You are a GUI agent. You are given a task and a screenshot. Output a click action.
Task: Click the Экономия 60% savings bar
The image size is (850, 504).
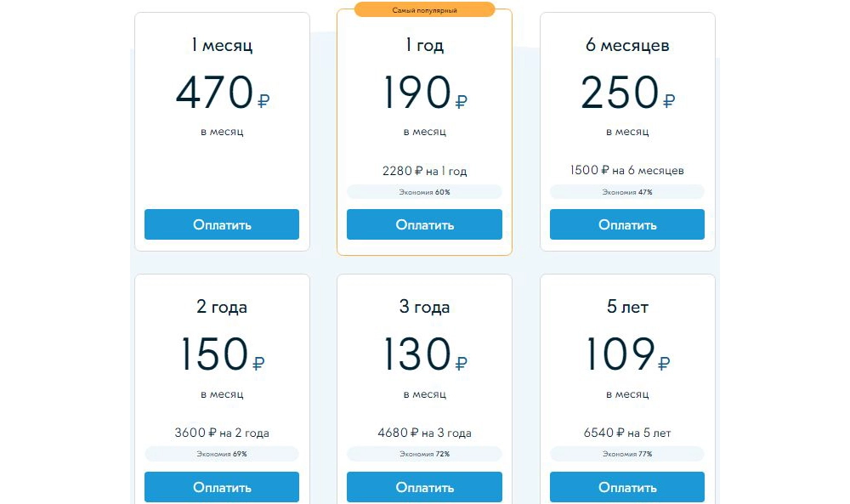424,192
